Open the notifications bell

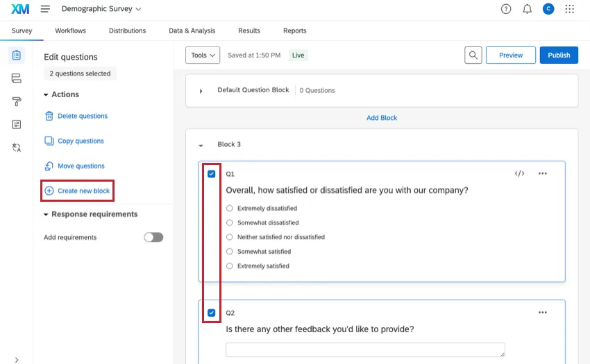coord(527,9)
